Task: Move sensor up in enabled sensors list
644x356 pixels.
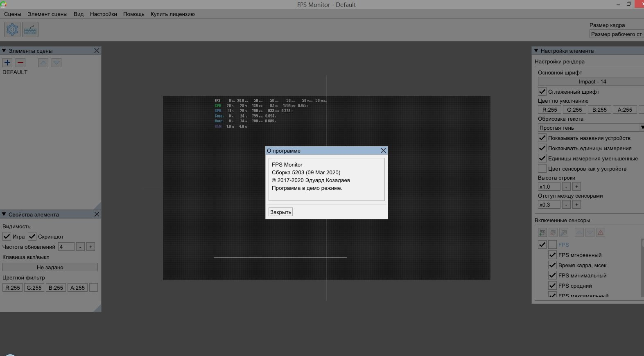Action: [579, 232]
